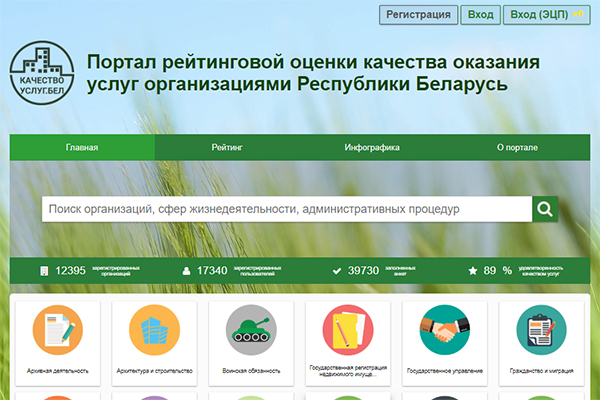The height and width of the screenshot is (400, 600).
Task: Click the Качество услуг.бел portal logo
Action: pos(42,73)
